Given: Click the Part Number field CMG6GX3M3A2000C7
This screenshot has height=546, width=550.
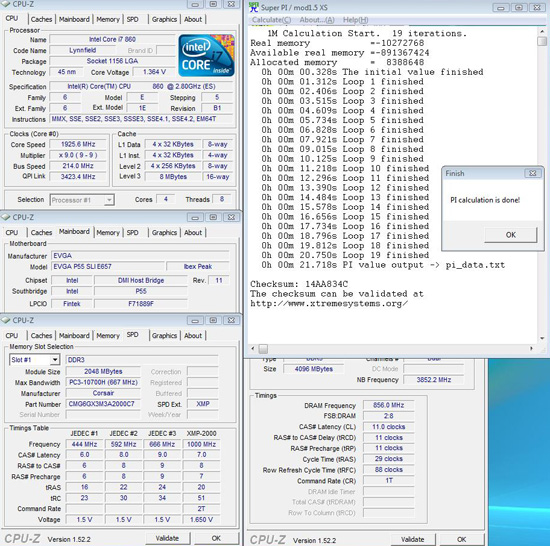Looking at the screenshot, I should point(103,404).
